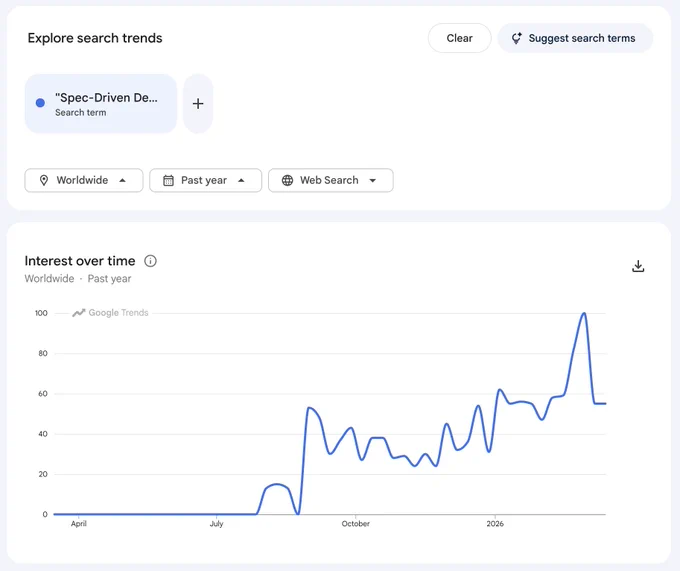Click the download chart icon
The height and width of the screenshot is (571, 680).
[638, 266]
